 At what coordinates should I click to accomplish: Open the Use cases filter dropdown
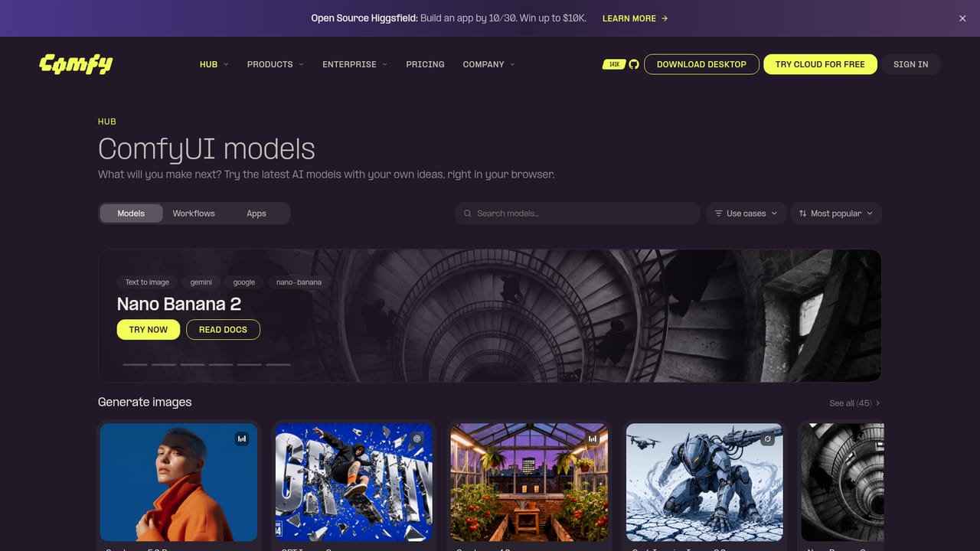pyautogui.click(x=746, y=214)
